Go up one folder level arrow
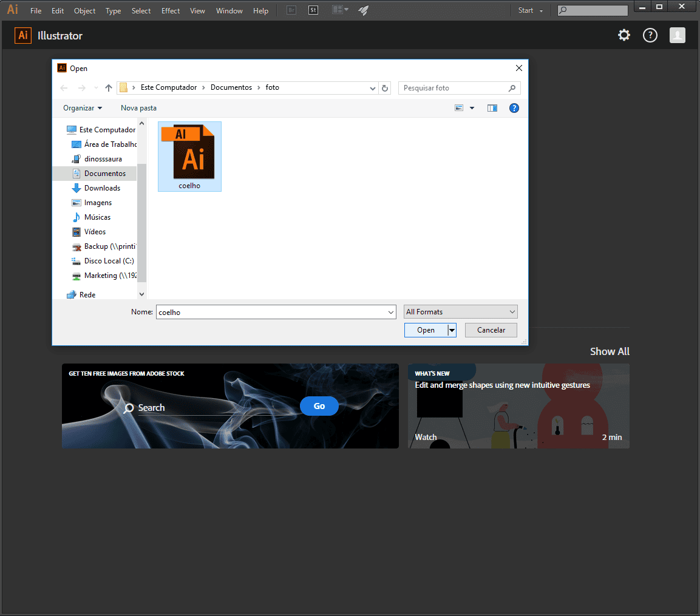700x616 pixels. pyautogui.click(x=109, y=88)
